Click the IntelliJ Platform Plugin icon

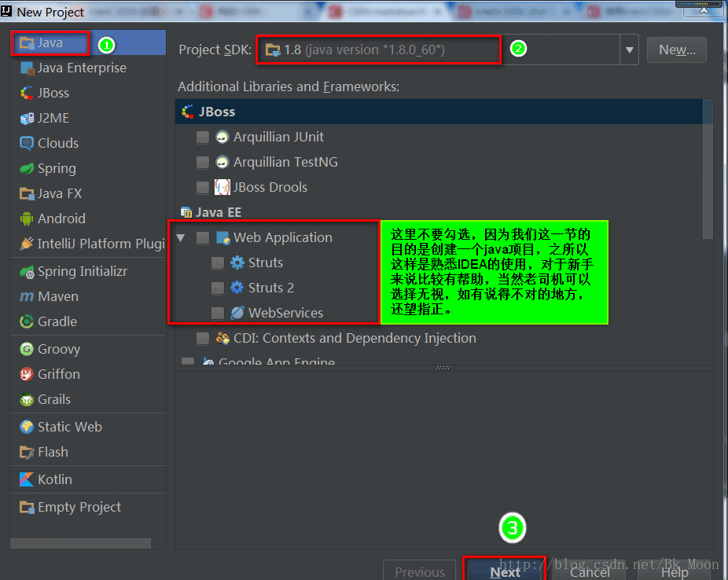(27, 244)
